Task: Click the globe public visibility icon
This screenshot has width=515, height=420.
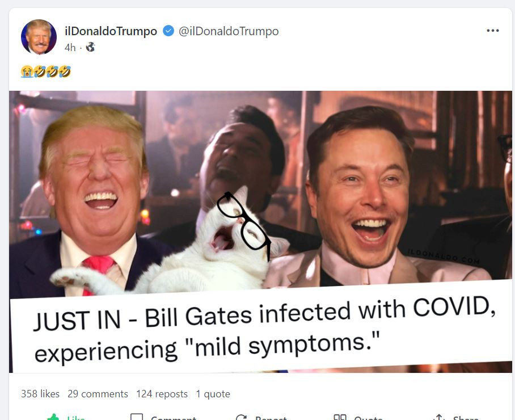Action: (x=90, y=47)
